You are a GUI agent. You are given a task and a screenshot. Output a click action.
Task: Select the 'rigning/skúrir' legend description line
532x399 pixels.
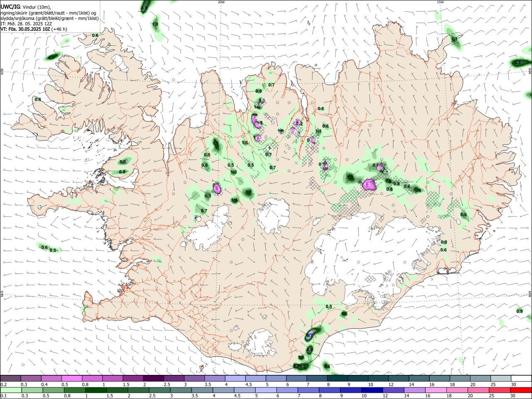[x=48, y=13]
